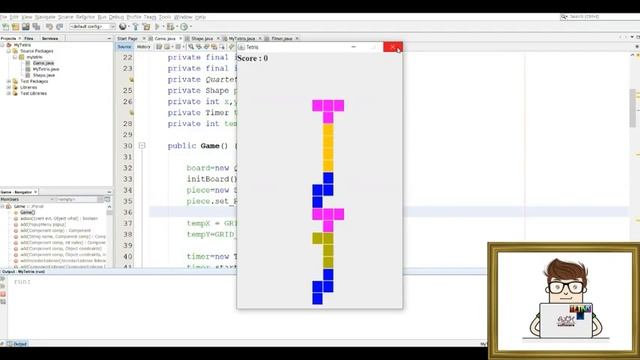Click the red stop icon in the Output side strip

[x=3, y=294]
